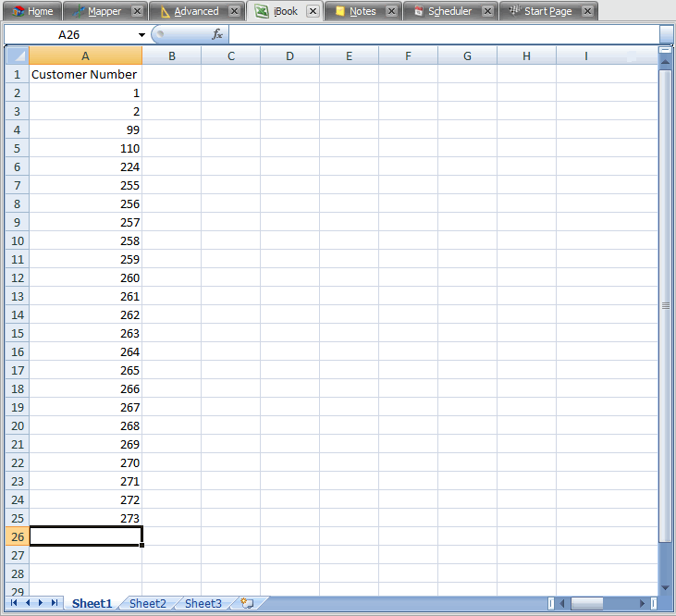Jump to last sheet with navigation arrow

click(x=55, y=603)
